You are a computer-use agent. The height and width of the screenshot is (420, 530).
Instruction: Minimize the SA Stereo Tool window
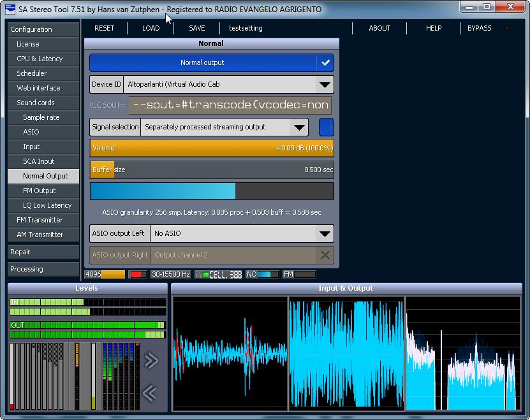point(469,6)
